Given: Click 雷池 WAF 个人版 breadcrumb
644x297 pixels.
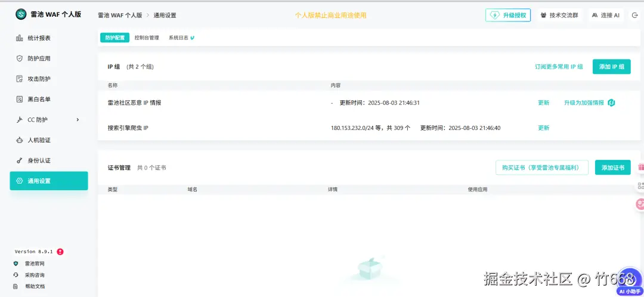Looking at the screenshot, I should [x=120, y=15].
